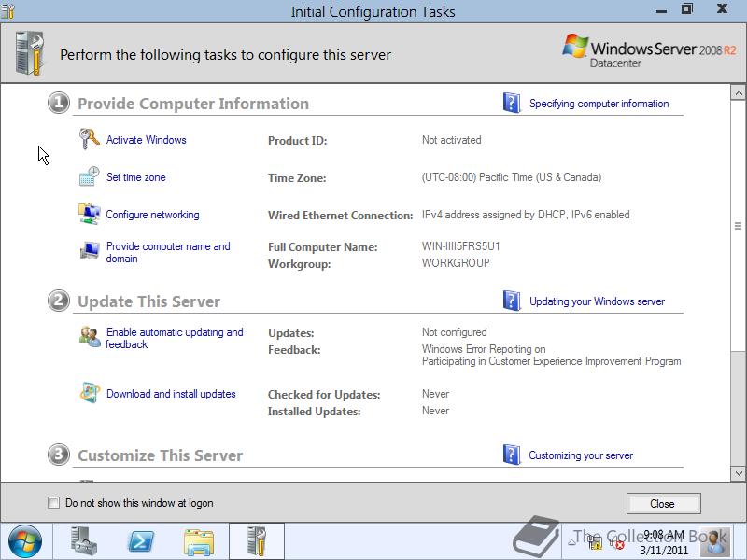The width and height of the screenshot is (747, 560).
Task: Open the Set time zone link
Action: [135, 177]
